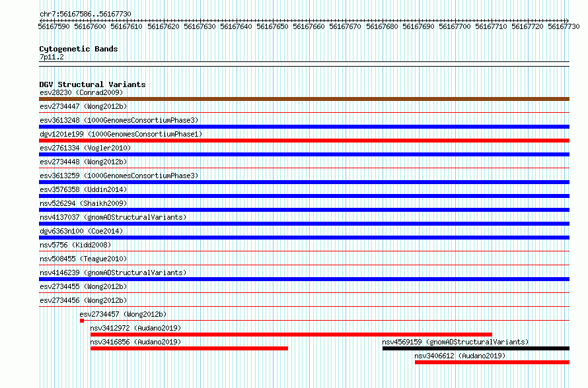Screen dimensions: 588x388
Task: Click ruler position 56167590
Action: (54, 26)
